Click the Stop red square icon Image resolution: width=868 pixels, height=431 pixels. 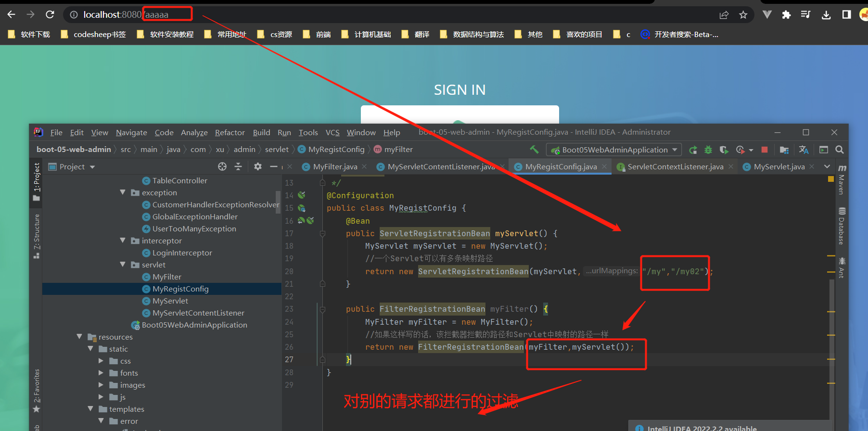(765, 150)
